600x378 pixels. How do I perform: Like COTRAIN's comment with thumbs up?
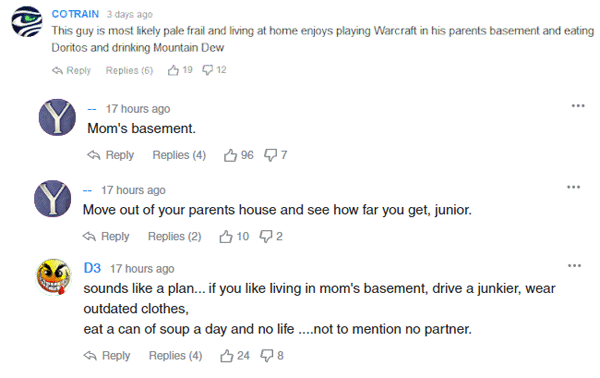pos(173,70)
